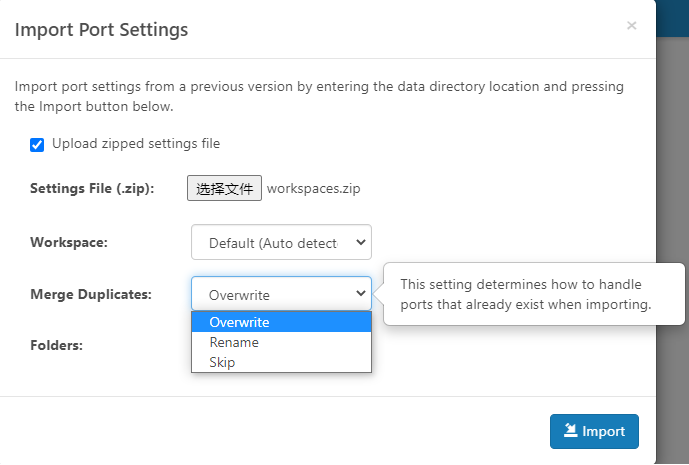689x465 pixels.
Task: Click the choose file button for Settings File
Action: coord(225,188)
